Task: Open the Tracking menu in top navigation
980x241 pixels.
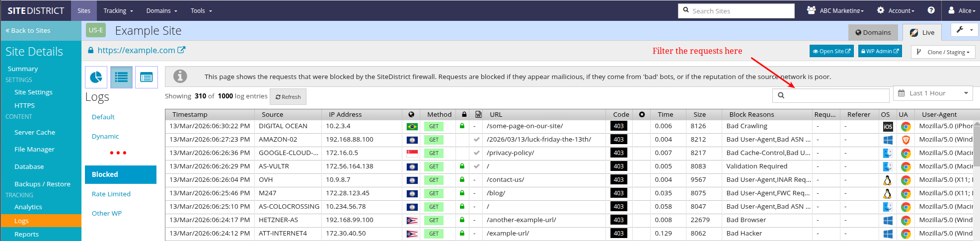Action: (x=118, y=10)
